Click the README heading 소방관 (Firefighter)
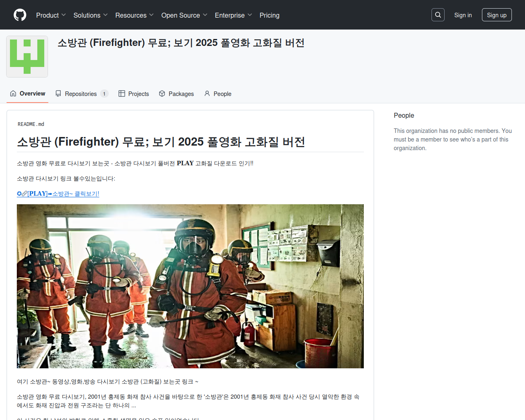Viewport: 525px width, 420px height. (161, 142)
